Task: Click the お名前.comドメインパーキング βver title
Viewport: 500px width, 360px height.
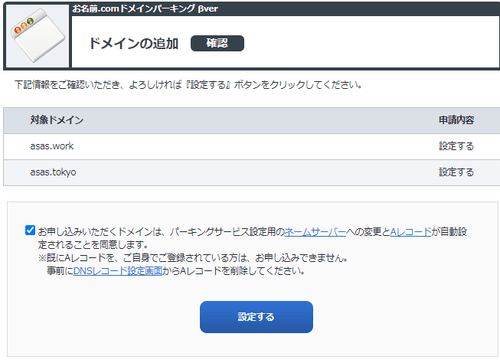Action: (145, 9)
